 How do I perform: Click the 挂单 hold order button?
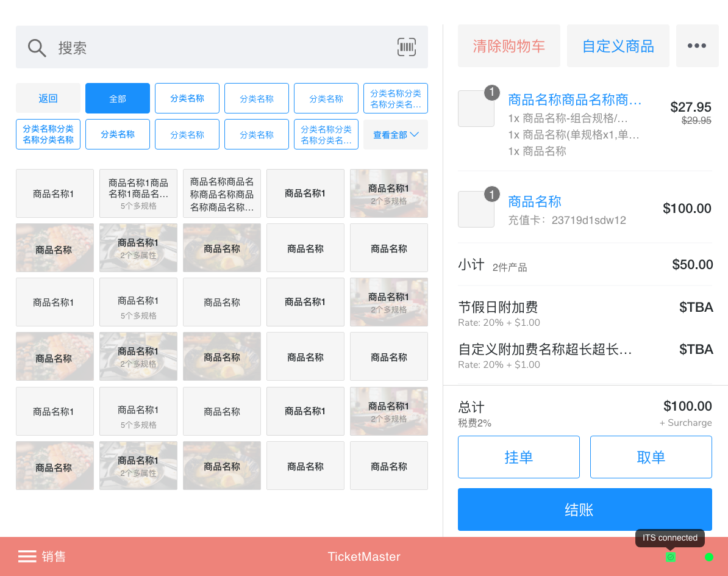click(x=519, y=457)
